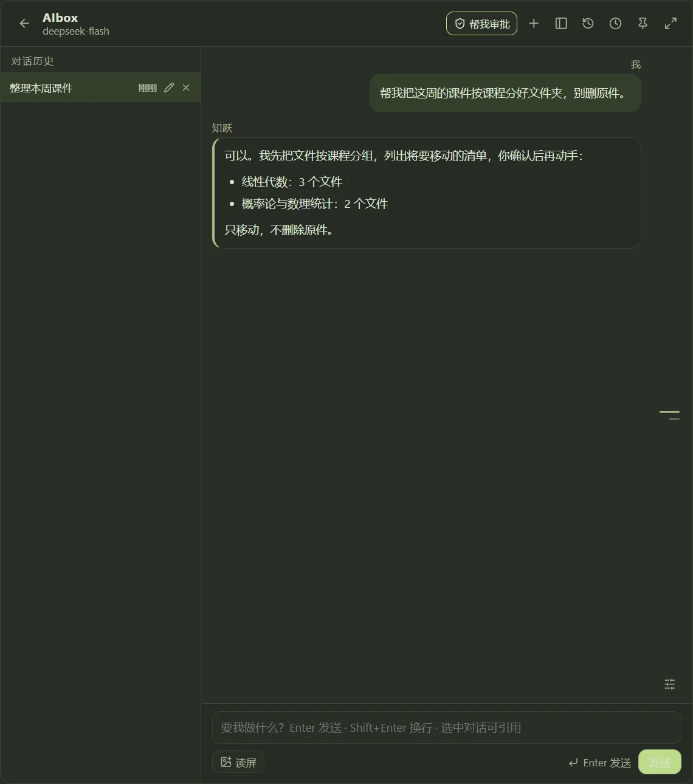Click the 线性代数：3 个文件 bullet
The width and height of the screenshot is (693, 784).
coord(292,182)
